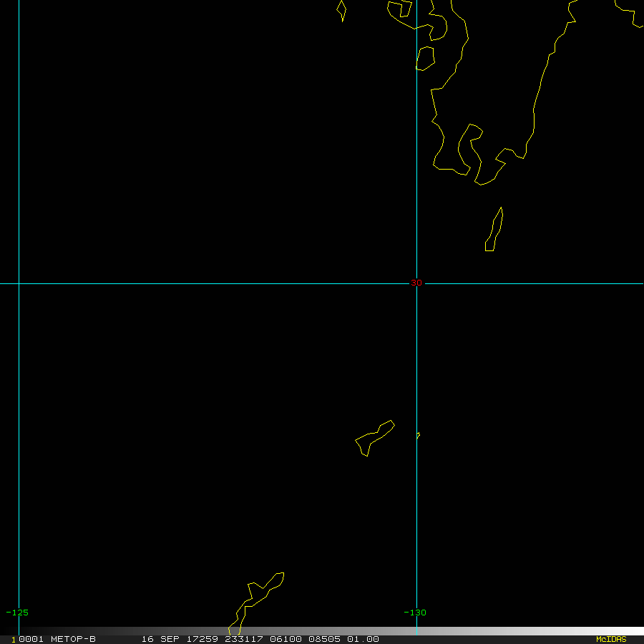Click the METOP-B satellite name text
Image resolution: width=644 pixels, height=644 pixels.
73,639
